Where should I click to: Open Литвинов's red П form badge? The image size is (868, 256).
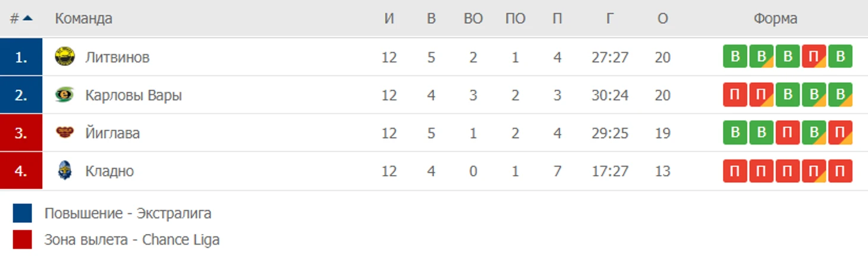814,57
